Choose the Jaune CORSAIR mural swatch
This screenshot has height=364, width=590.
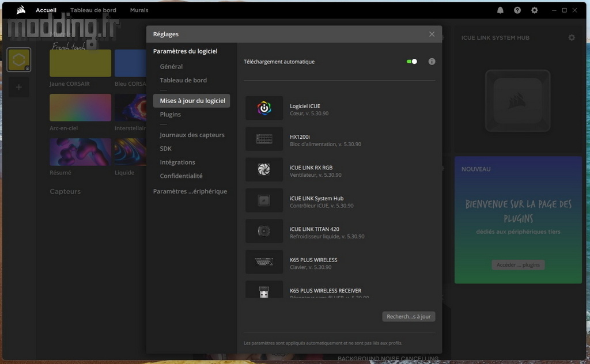pos(80,63)
